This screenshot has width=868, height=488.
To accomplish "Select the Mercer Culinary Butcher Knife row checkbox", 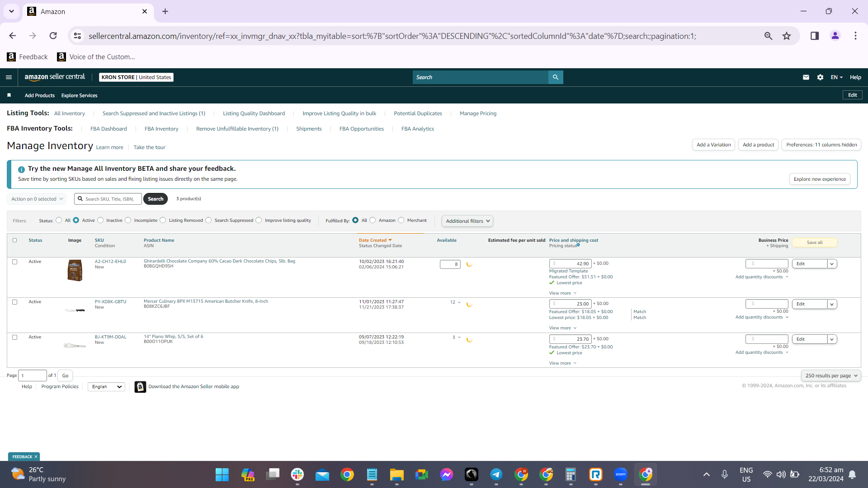I will click(14, 302).
